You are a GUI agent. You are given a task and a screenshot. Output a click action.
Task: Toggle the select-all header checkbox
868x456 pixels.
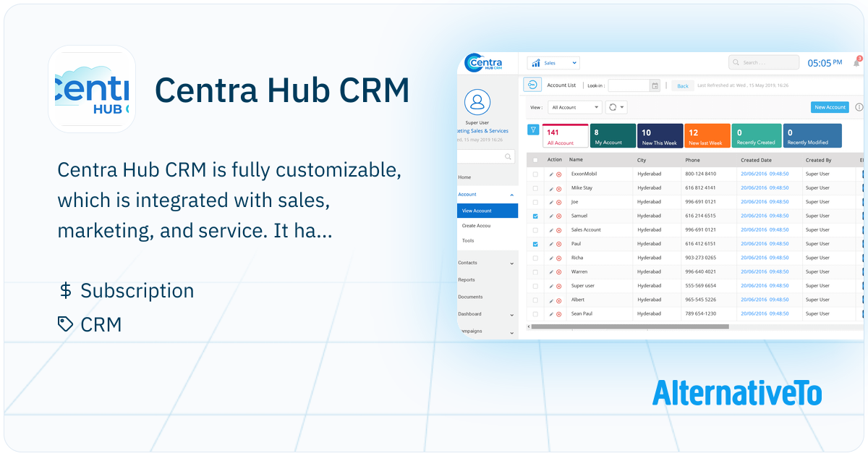click(x=535, y=160)
